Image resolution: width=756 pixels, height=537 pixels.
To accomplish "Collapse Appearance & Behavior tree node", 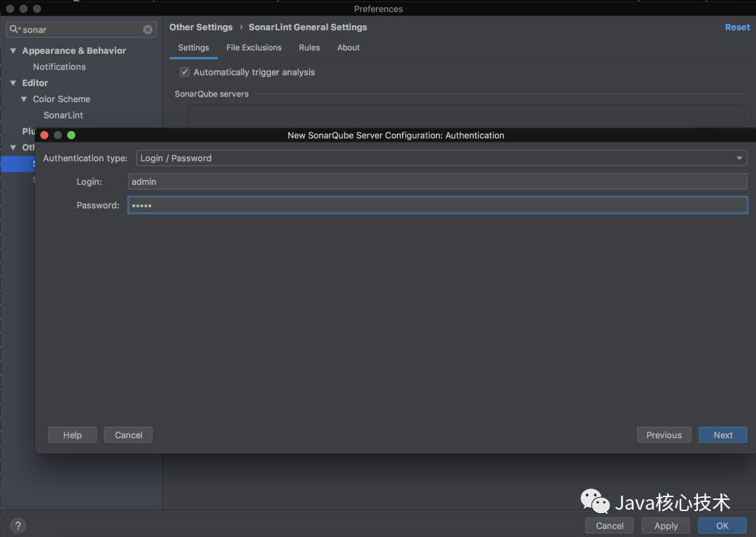I will pos(13,50).
